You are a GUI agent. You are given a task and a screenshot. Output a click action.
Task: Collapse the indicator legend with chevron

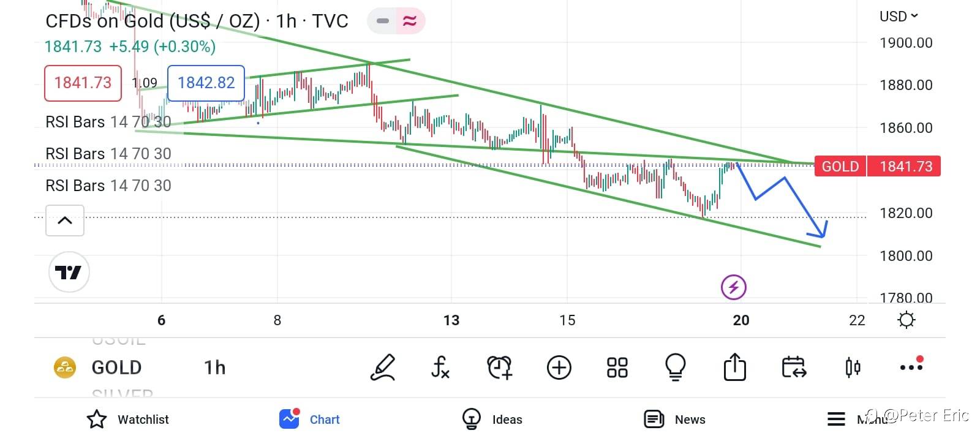point(65,221)
